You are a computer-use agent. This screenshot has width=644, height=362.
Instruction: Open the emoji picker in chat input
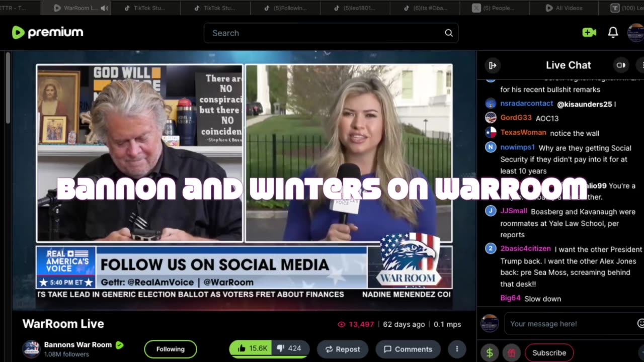[x=640, y=323]
